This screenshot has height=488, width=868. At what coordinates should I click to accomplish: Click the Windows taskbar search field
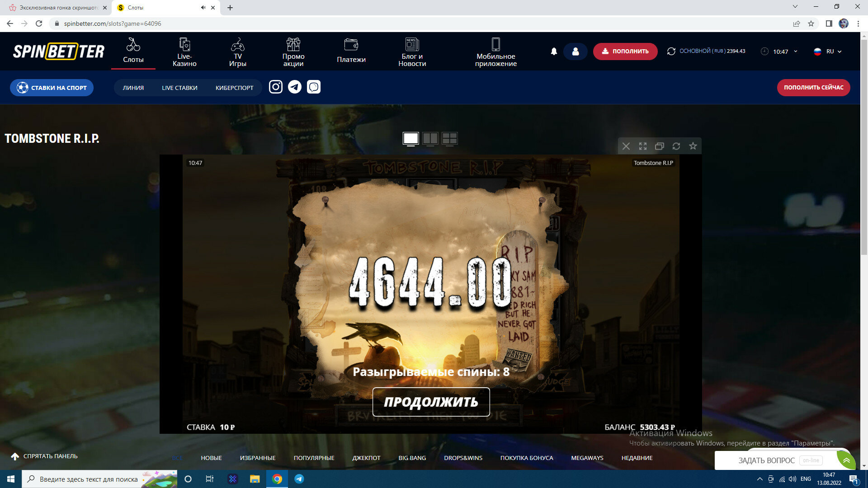[x=89, y=479]
